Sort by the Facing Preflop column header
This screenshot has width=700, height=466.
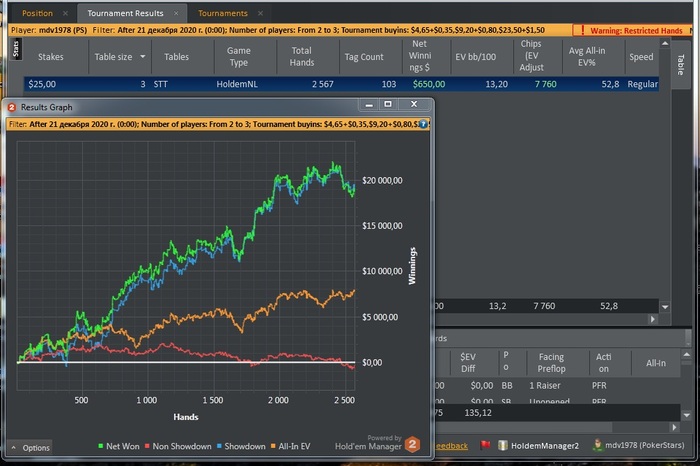[x=551, y=362]
